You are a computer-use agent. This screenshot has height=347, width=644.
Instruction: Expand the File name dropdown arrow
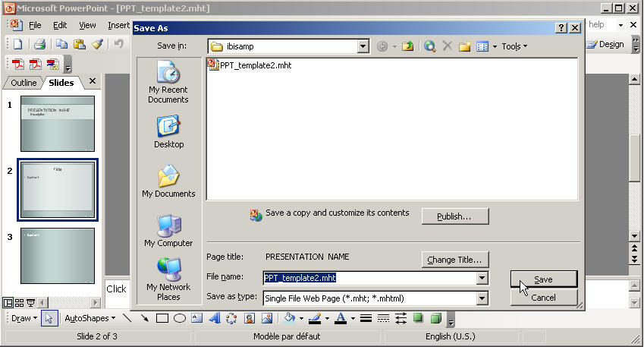click(x=482, y=279)
